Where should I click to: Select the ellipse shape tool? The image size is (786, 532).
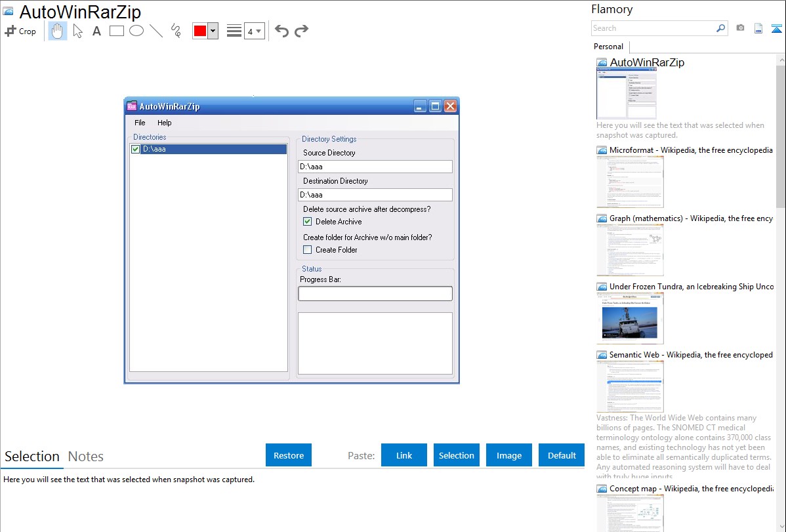tap(136, 31)
